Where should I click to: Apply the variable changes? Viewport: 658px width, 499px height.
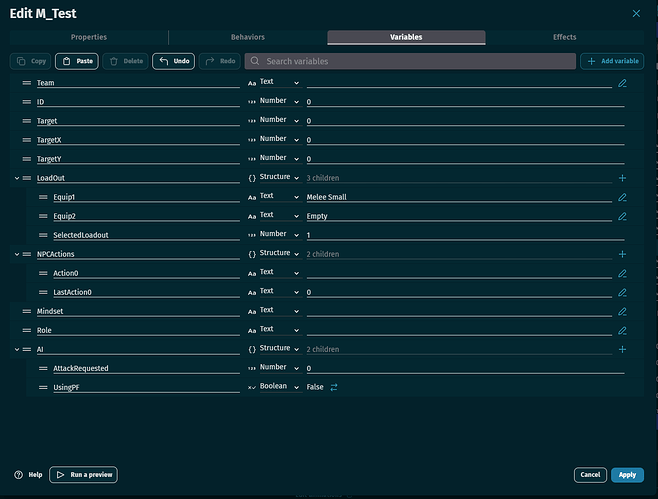coord(627,475)
